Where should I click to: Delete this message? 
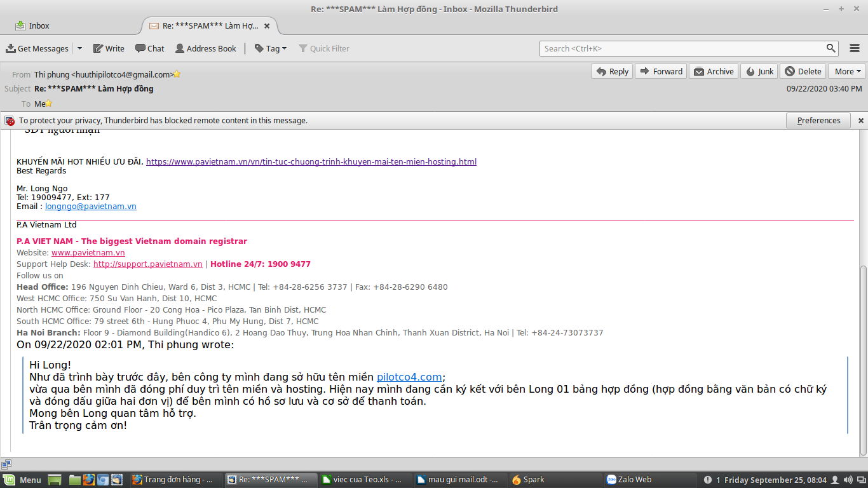point(803,71)
